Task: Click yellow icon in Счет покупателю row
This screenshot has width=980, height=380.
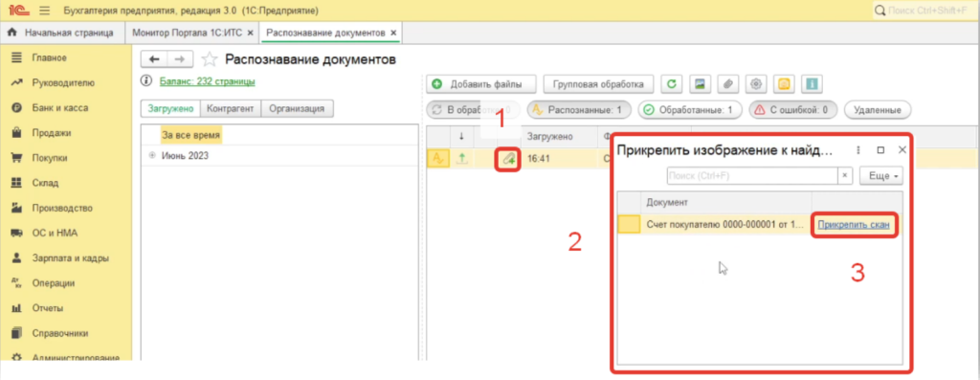Action: [629, 224]
